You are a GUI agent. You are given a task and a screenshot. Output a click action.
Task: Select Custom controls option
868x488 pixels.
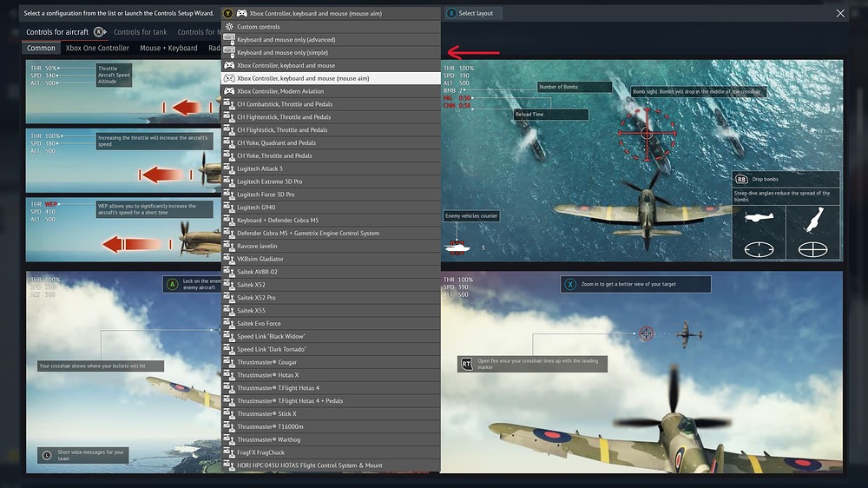pyautogui.click(x=331, y=27)
